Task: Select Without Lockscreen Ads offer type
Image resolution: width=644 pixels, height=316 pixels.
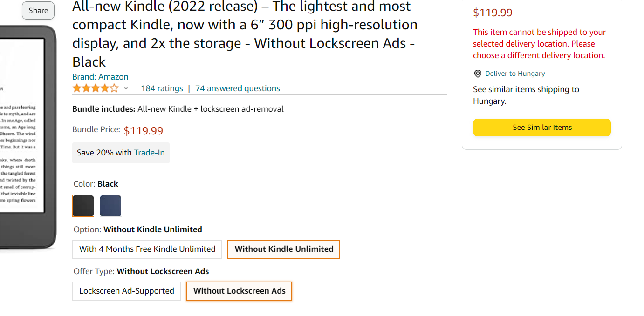Action: [x=239, y=291]
